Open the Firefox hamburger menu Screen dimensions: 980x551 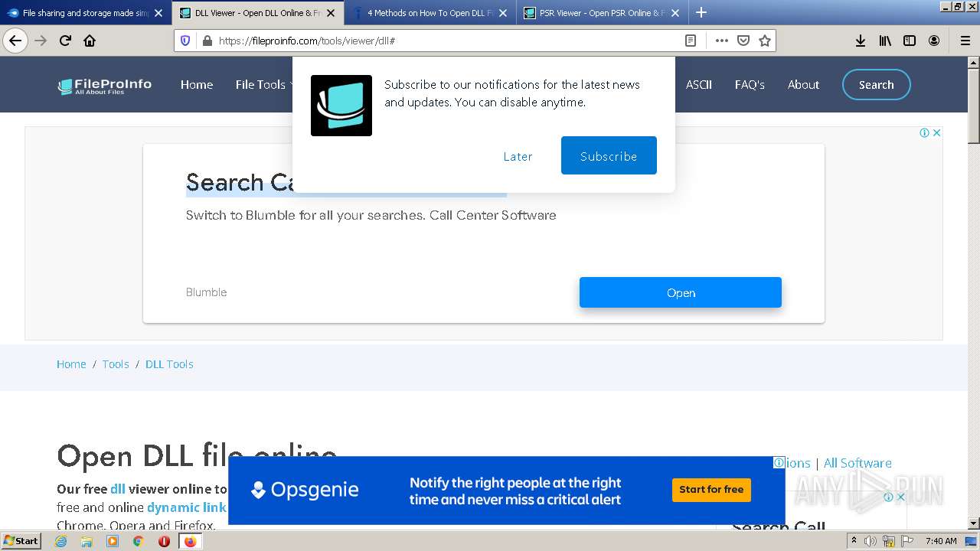pyautogui.click(x=965, y=41)
